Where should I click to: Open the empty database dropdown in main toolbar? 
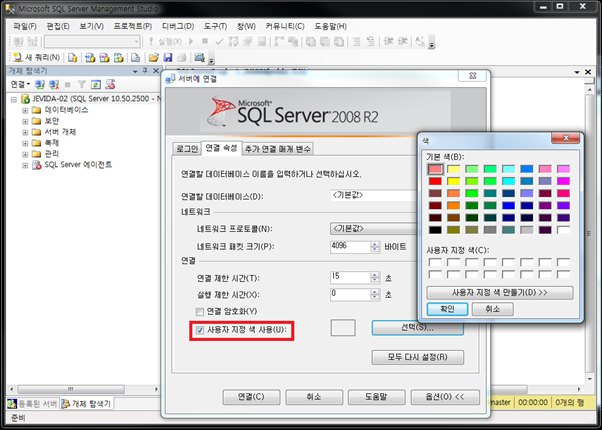coord(92,41)
